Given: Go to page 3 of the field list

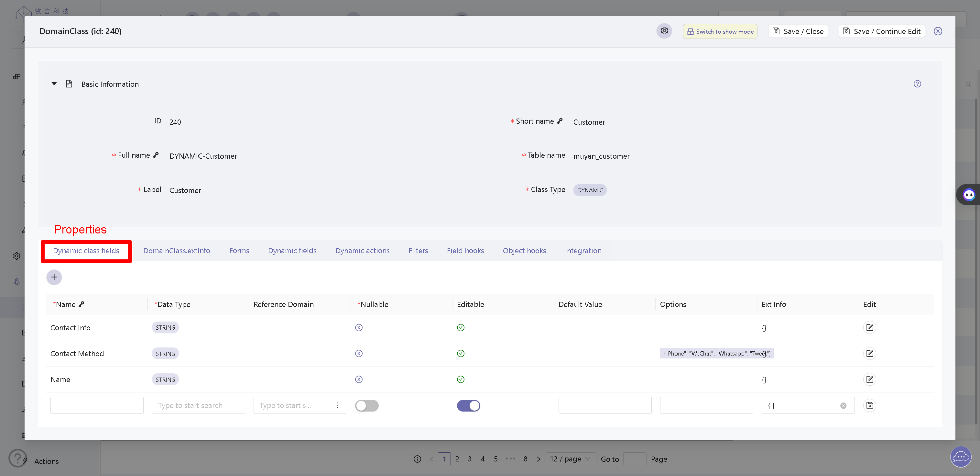Looking at the screenshot, I should 469,459.
